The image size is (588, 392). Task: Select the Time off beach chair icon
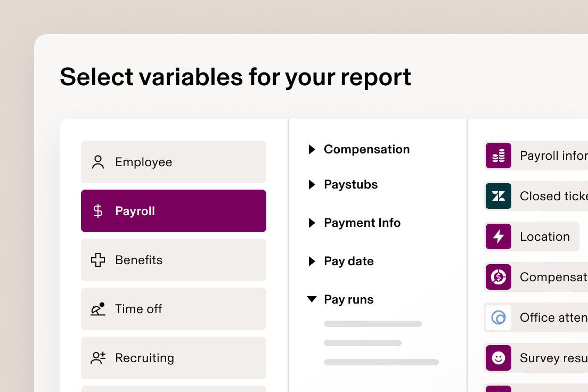[x=97, y=308]
